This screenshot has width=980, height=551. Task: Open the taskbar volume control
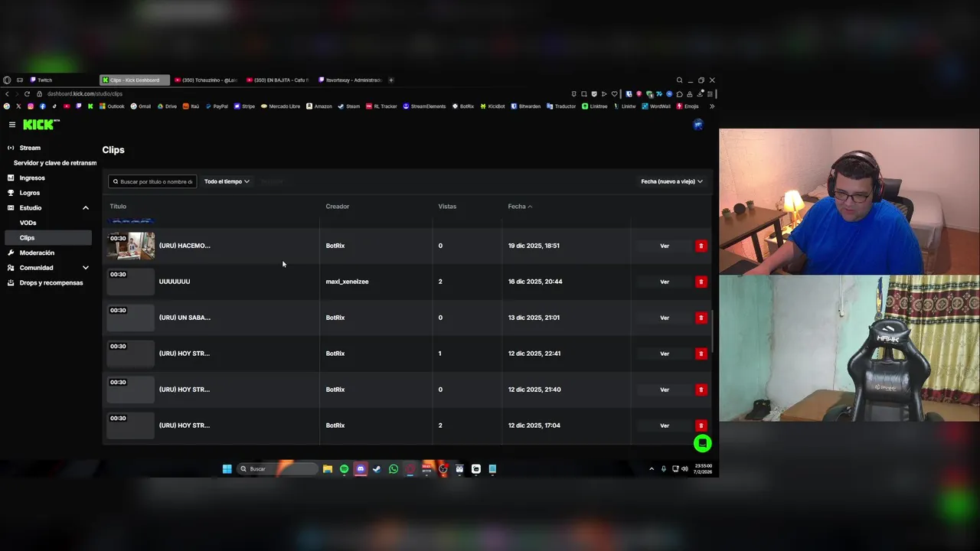pos(684,469)
